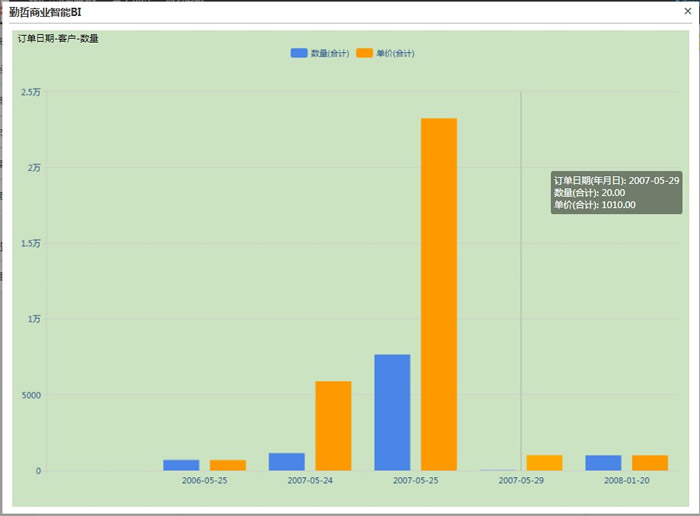Select the orange bar for 2006-05-25

[228, 465]
